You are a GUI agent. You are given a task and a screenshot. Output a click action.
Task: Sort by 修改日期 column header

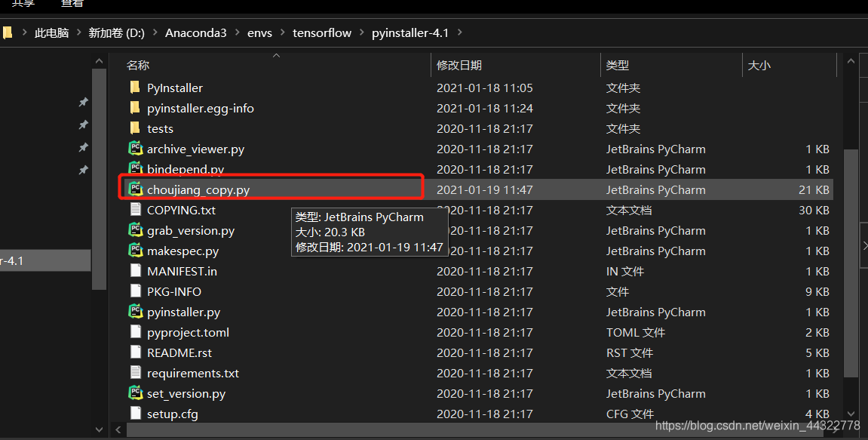pyautogui.click(x=459, y=66)
